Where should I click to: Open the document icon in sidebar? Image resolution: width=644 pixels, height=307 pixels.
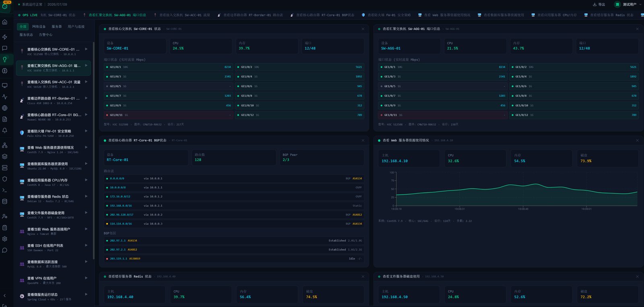[5, 119]
